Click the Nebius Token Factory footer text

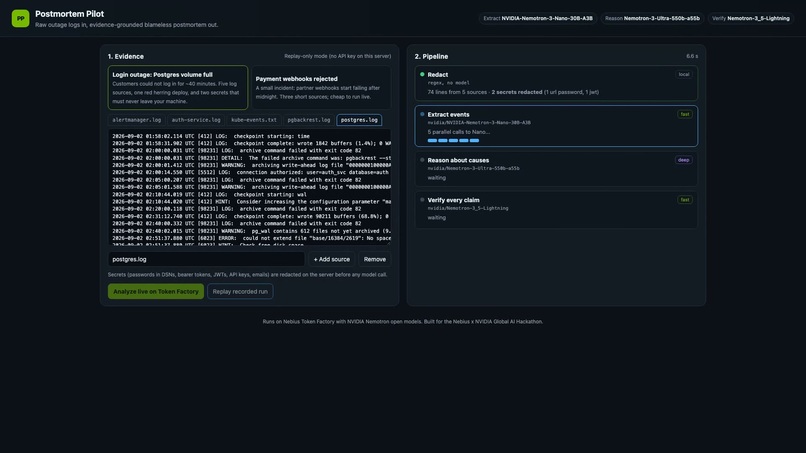tap(402, 321)
